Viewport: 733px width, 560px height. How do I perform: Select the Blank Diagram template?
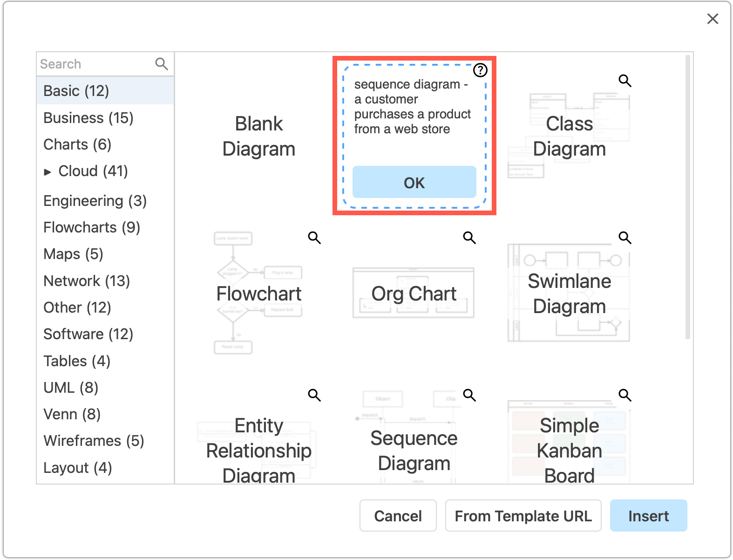pos(259,136)
